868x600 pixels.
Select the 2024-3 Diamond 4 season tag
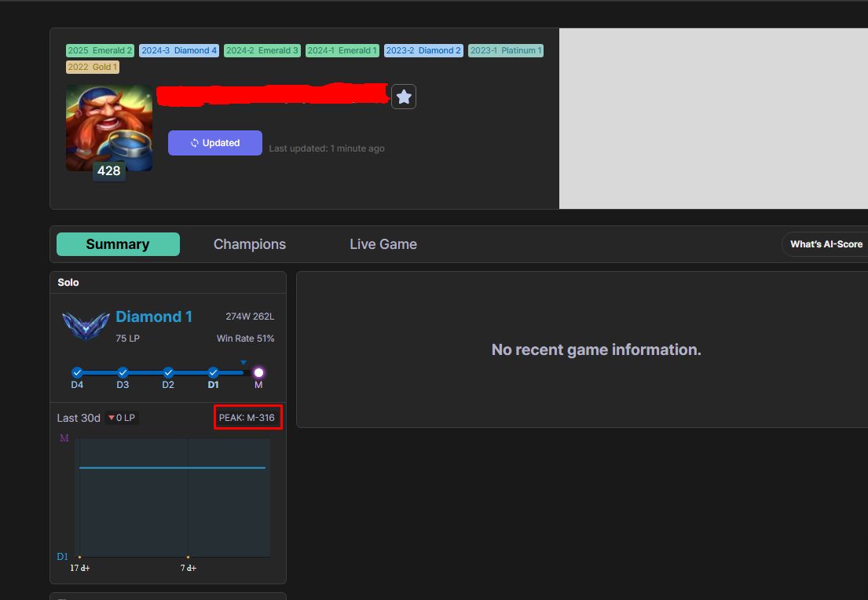tap(179, 50)
